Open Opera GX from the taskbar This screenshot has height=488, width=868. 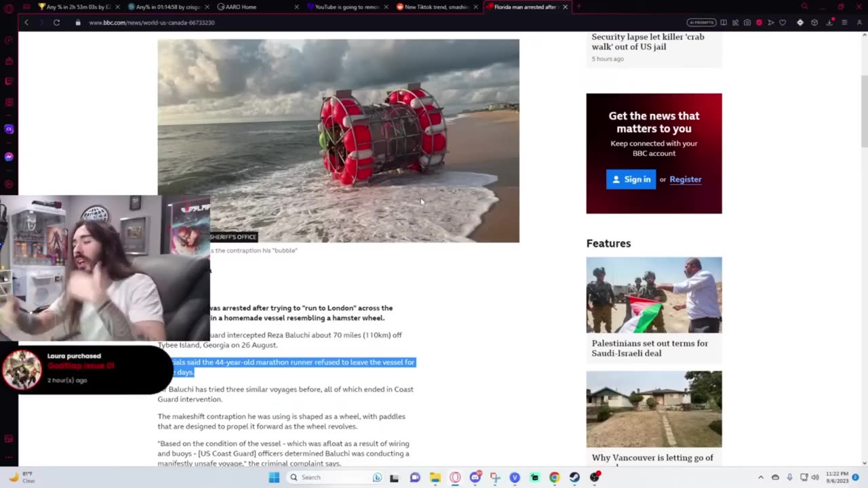tap(455, 477)
